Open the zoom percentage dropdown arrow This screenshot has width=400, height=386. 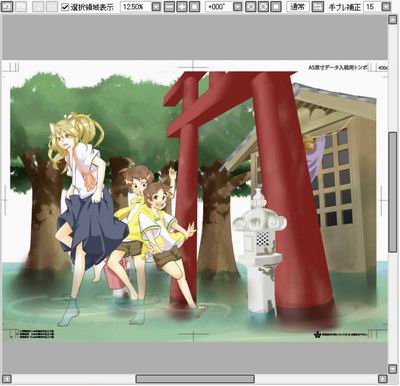point(156,7)
